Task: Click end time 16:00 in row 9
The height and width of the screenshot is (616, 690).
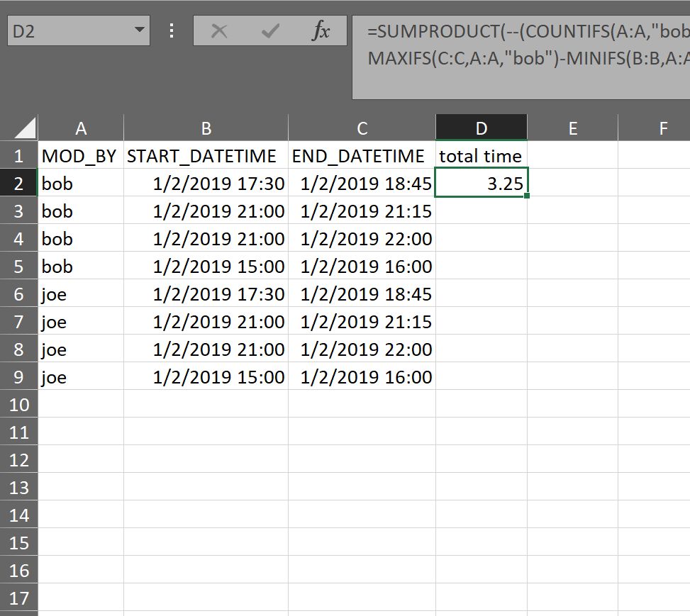Action: coord(362,376)
